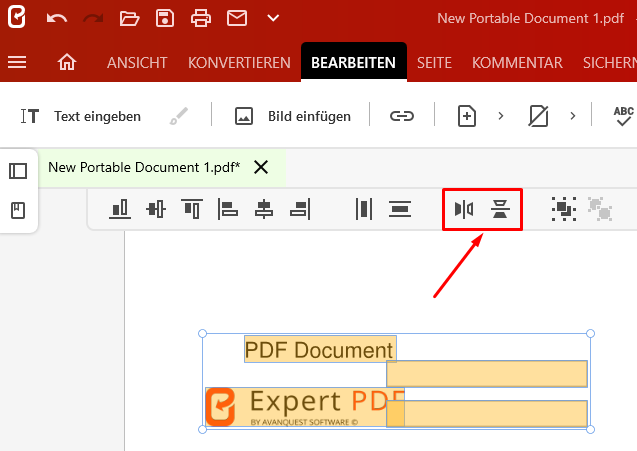Click document title New Portable Document 1.pdf
Viewport: 637px width, 451px height.
pyautogui.click(x=531, y=18)
